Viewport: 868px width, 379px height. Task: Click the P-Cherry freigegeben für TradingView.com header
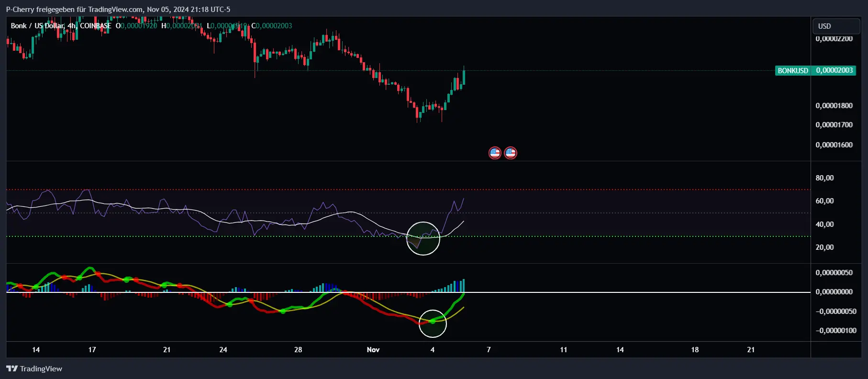click(x=118, y=9)
